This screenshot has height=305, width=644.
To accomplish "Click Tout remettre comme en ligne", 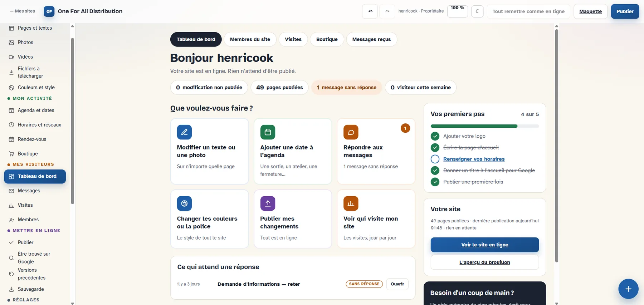I will pos(528,11).
